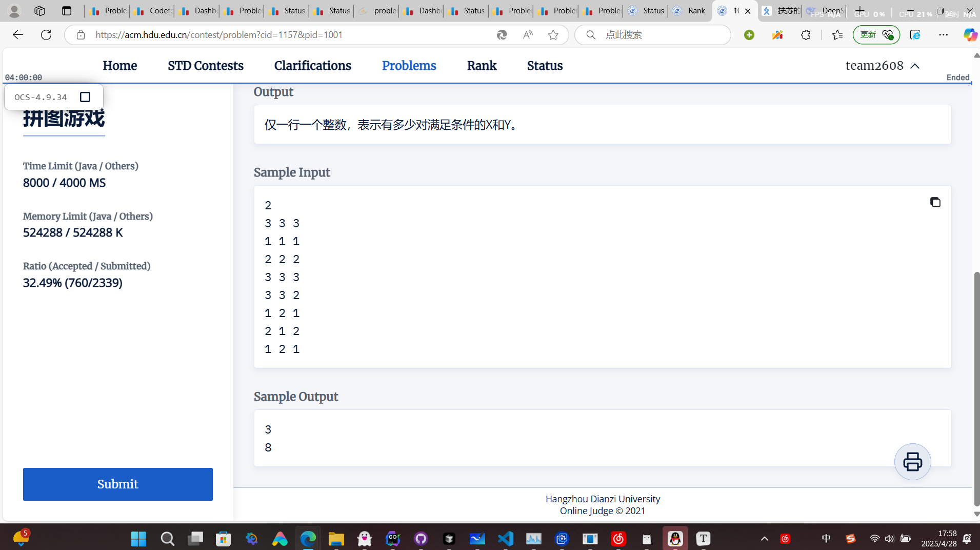Switch to the Rank browser tab
The image size is (980, 550).
point(690,10)
